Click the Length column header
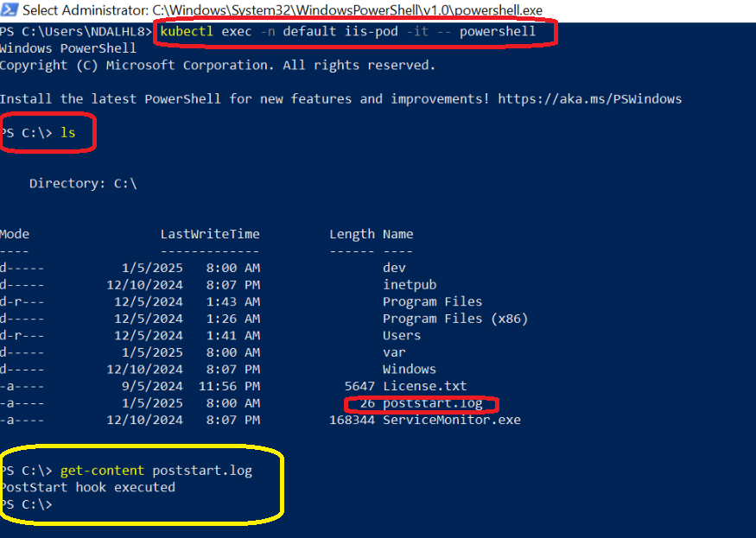The height and width of the screenshot is (538, 756). (x=352, y=234)
